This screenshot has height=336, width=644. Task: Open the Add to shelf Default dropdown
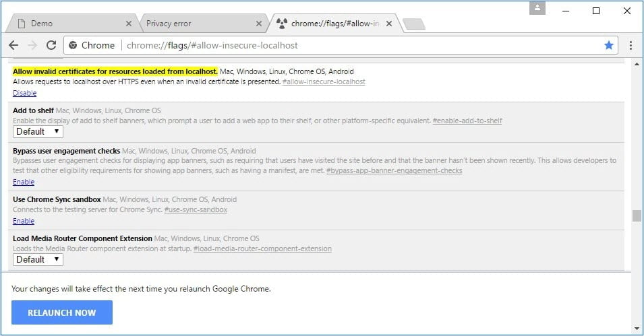tap(38, 131)
